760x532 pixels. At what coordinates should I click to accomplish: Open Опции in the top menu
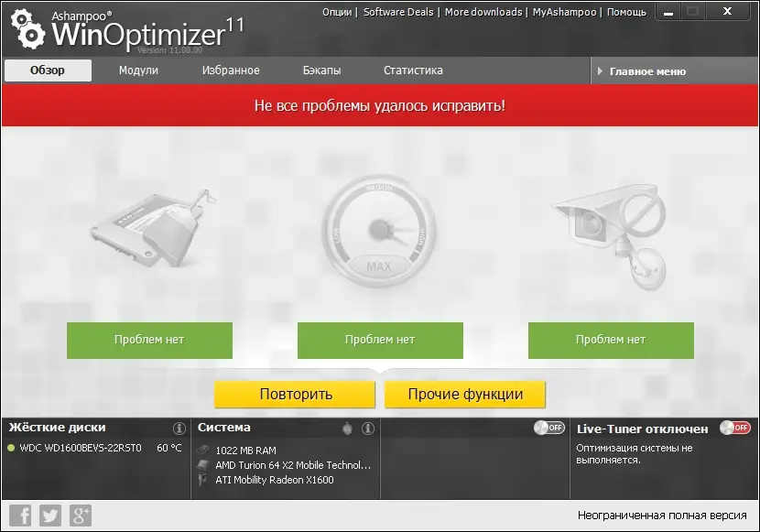[x=337, y=12]
